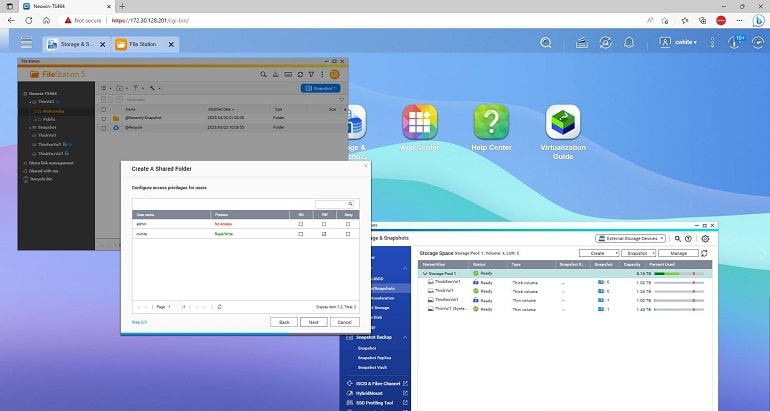Open Snapshot dropdown in Storage Space
The height and width of the screenshot is (411, 770).
pos(638,253)
